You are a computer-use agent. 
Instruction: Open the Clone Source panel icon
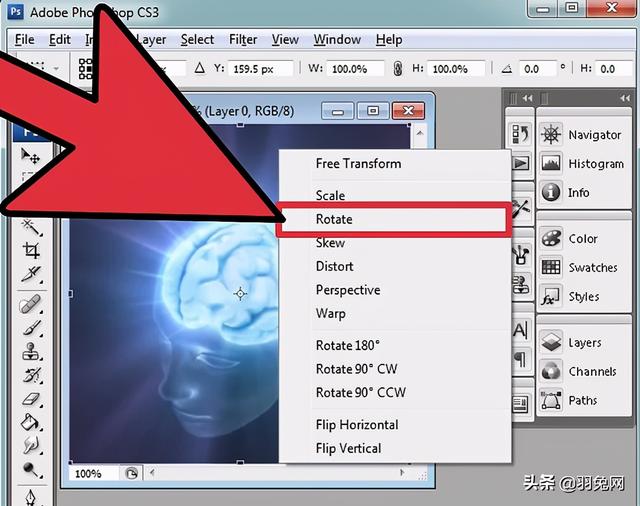pos(521,284)
